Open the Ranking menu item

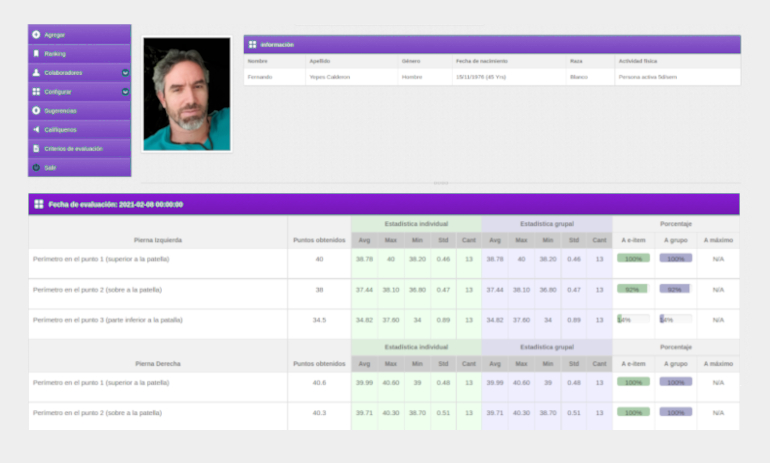[x=80, y=54]
